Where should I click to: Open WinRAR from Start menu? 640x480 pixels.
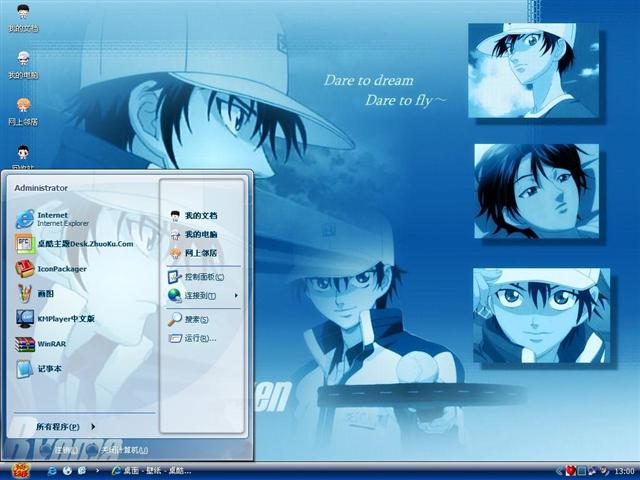tap(41, 344)
